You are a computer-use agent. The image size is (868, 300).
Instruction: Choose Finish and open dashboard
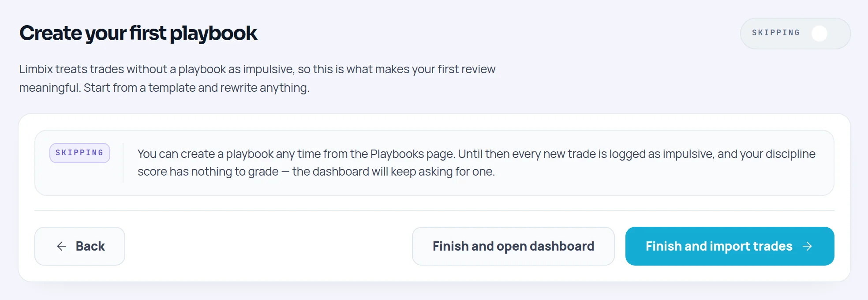pos(513,246)
